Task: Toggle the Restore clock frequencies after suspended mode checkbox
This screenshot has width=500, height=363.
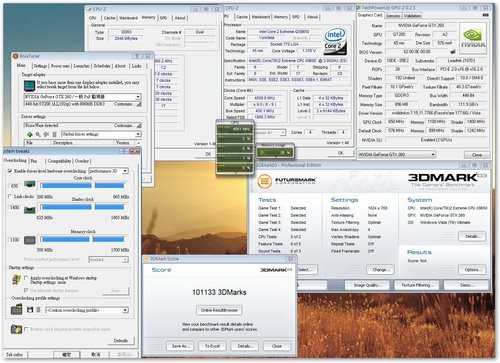Action: point(26,329)
